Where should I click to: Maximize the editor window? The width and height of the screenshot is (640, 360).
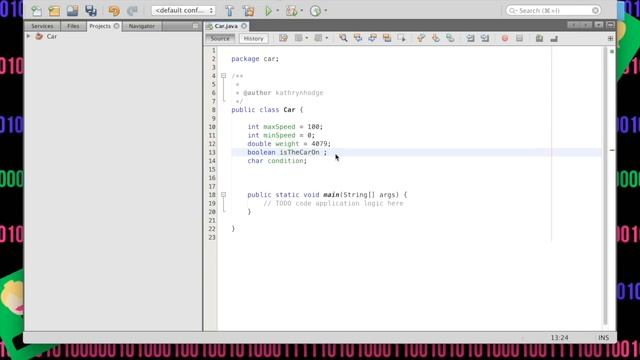610,25
